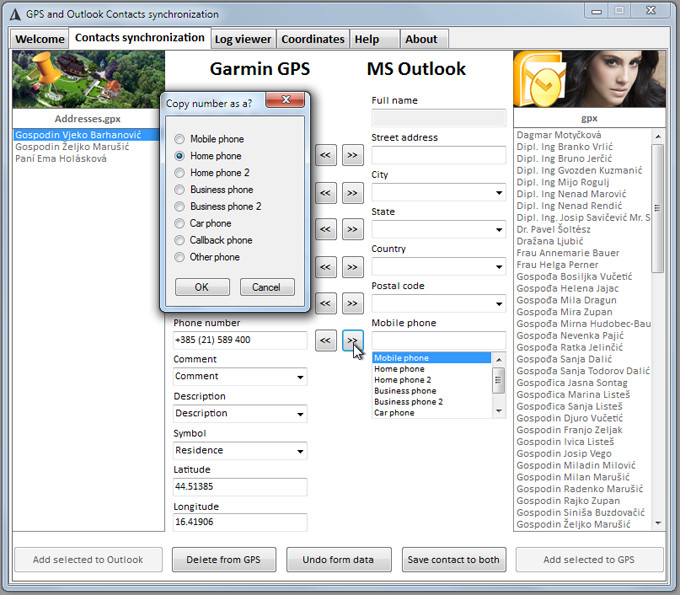Screen dimensions: 680x595
Task: Click Undo form data button
Action: click(338, 560)
